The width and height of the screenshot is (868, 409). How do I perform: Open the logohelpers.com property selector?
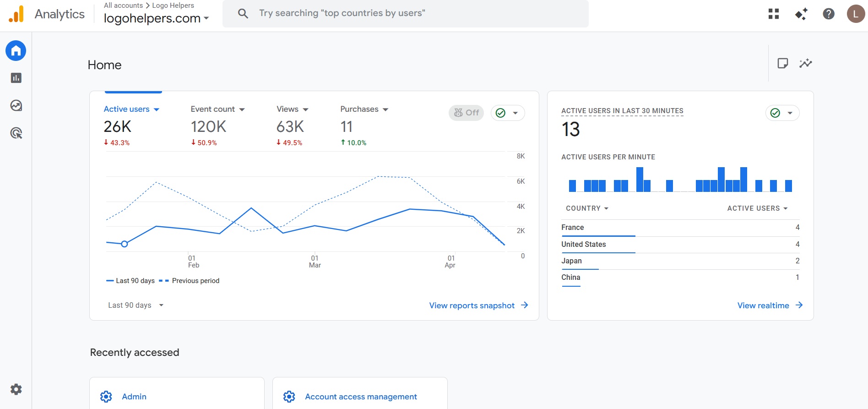156,18
